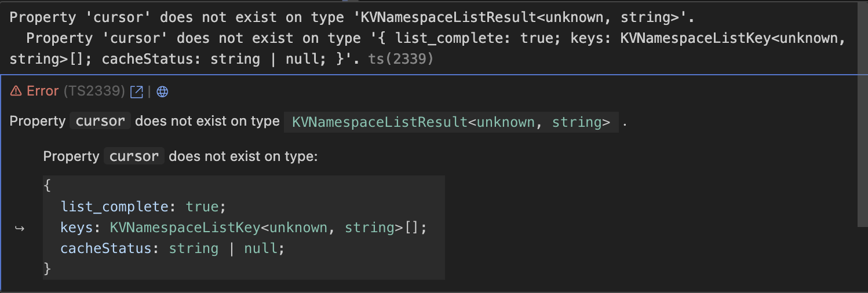Image resolution: width=868 pixels, height=293 pixels.
Task: Click the keys: KVNamespaceListKey line
Action: pyautogui.click(x=243, y=228)
